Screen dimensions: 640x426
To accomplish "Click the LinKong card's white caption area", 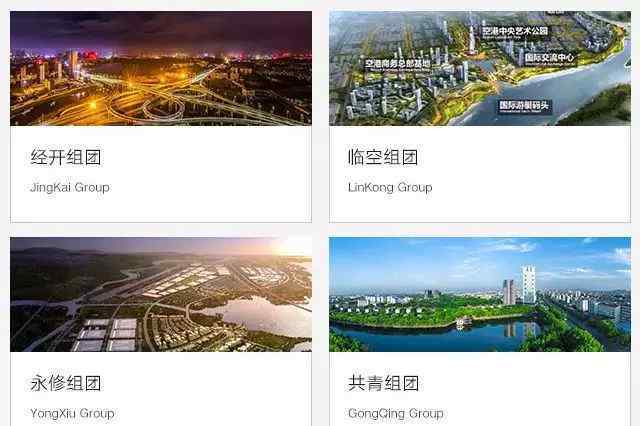I will point(480,174).
